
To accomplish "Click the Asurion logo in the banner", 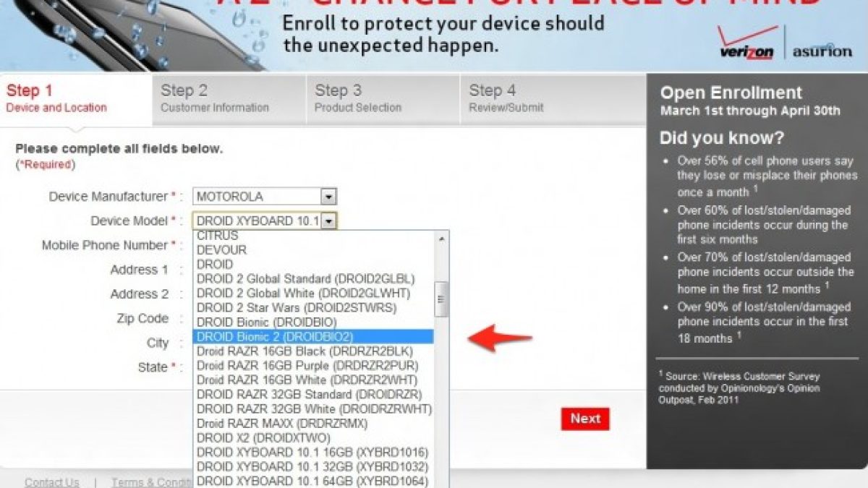I will [x=821, y=51].
